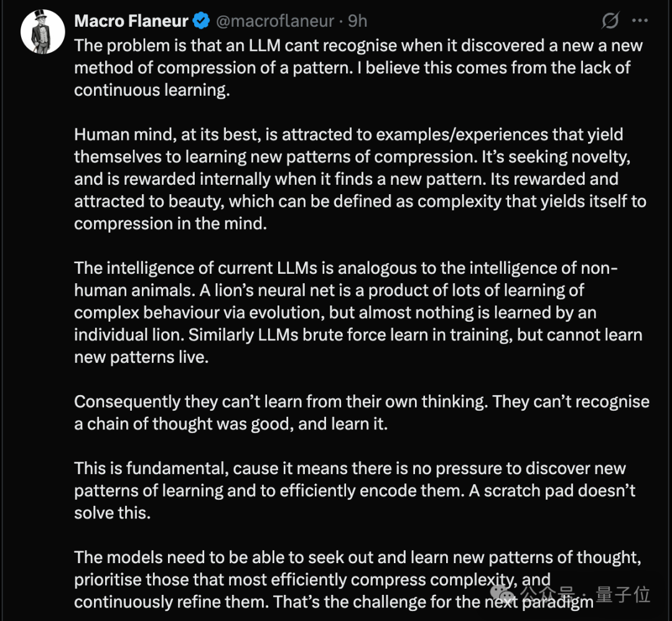The image size is (672, 621).
Task: Open the post's 9h timestamp
Action: pos(357,21)
